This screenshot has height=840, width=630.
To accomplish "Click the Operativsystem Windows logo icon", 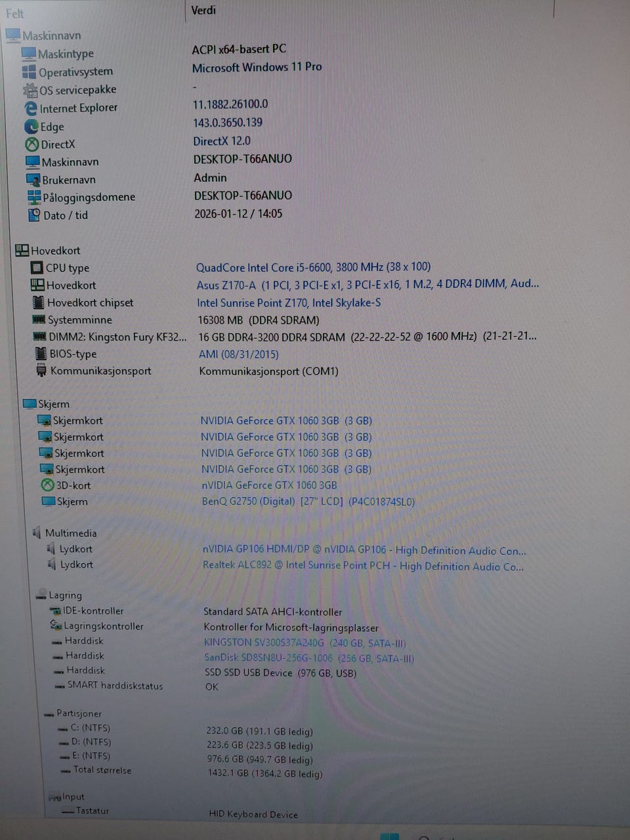I will coord(29,72).
